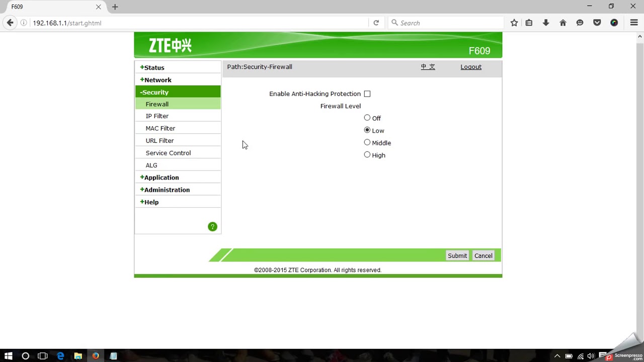Screen dimensions: 644x362
Task: Click the browser back arrow button
Action: 10,23
